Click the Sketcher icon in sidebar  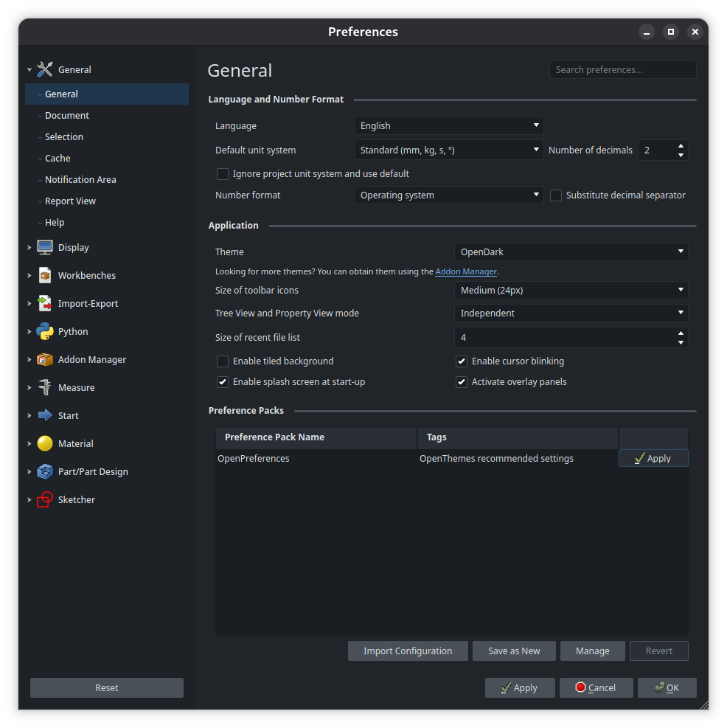click(x=45, y=500)
